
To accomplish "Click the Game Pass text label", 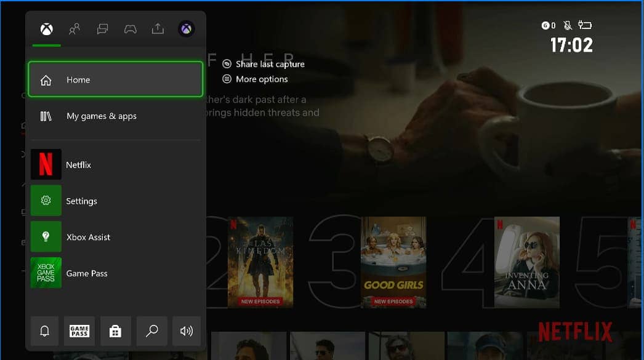I will tap(87, 273).
